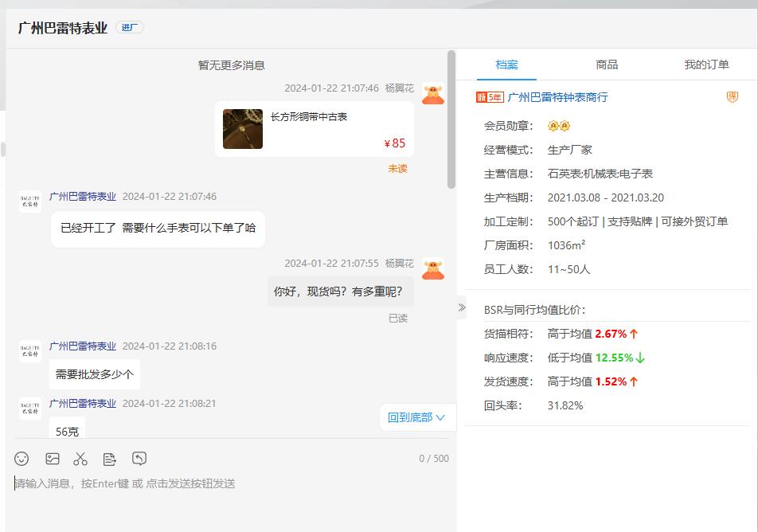The width and height of the screenshot is (758, 532).
Task: Click the 11~50人 employee count value
Action: point(569,269)
